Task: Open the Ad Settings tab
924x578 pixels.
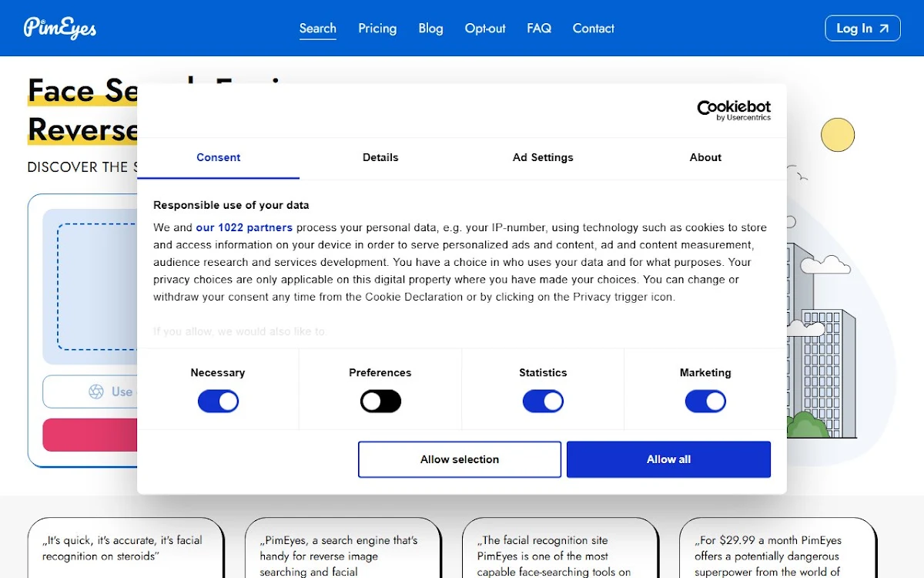Action: click(543, 157)
